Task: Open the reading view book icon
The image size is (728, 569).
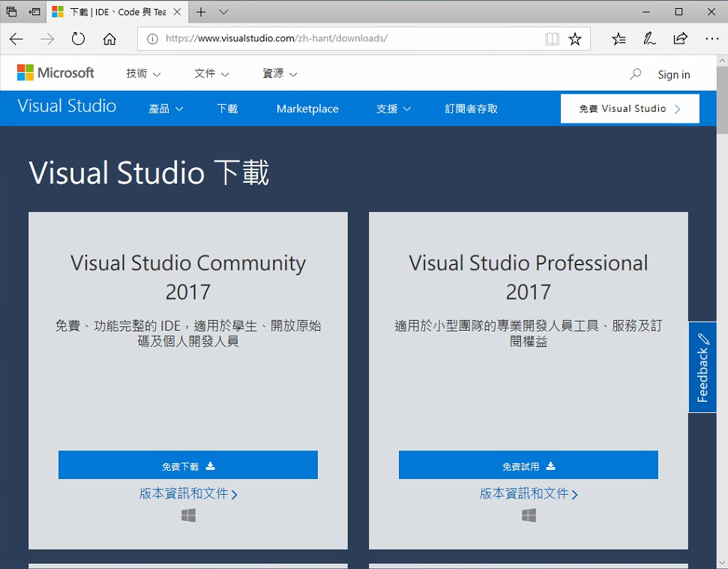Action: pos(552,39)
